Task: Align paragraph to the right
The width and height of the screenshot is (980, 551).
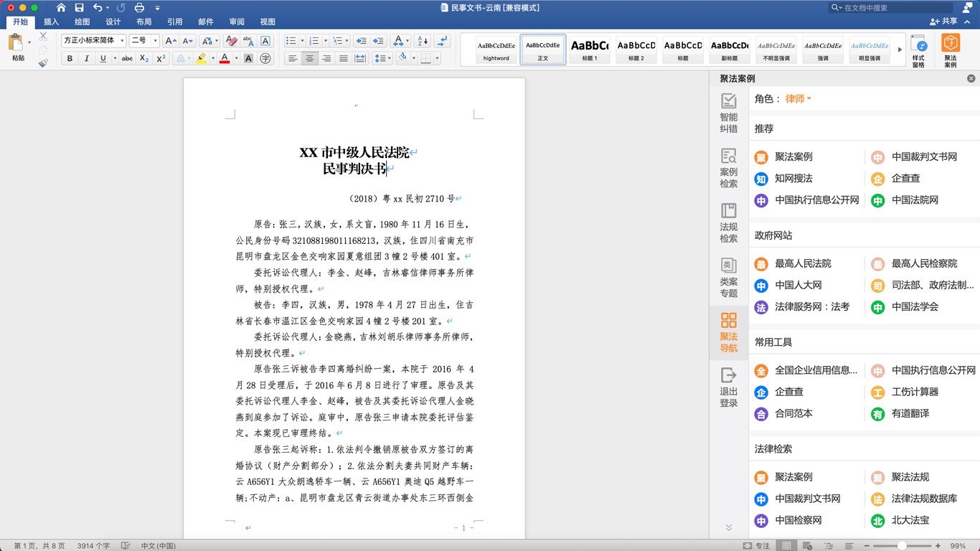Action: 326,59
